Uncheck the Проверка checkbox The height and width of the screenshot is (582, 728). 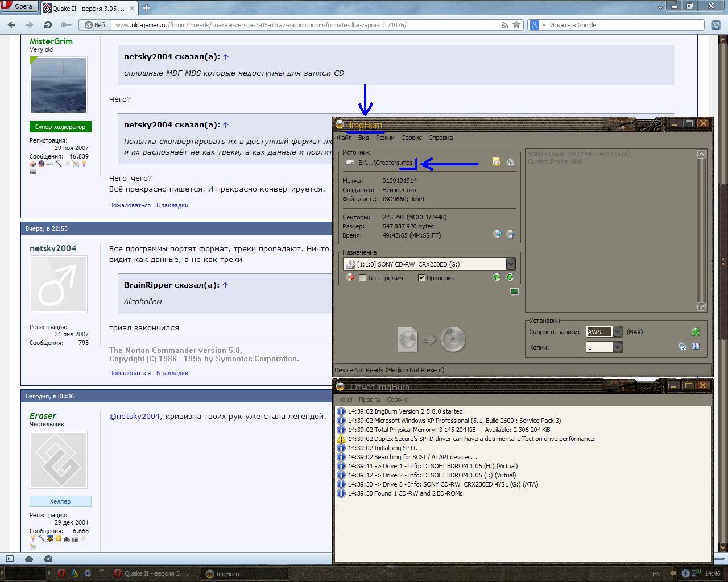point(421,278)
